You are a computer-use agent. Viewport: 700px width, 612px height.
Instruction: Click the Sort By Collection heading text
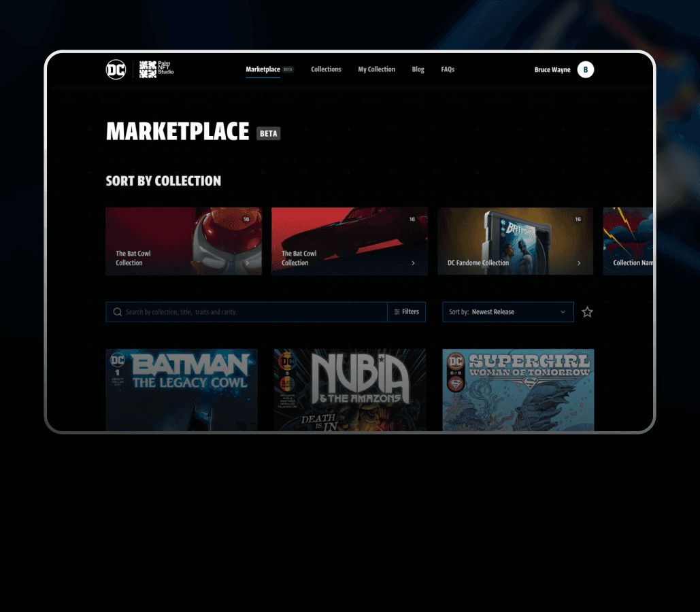pos(163,181)
